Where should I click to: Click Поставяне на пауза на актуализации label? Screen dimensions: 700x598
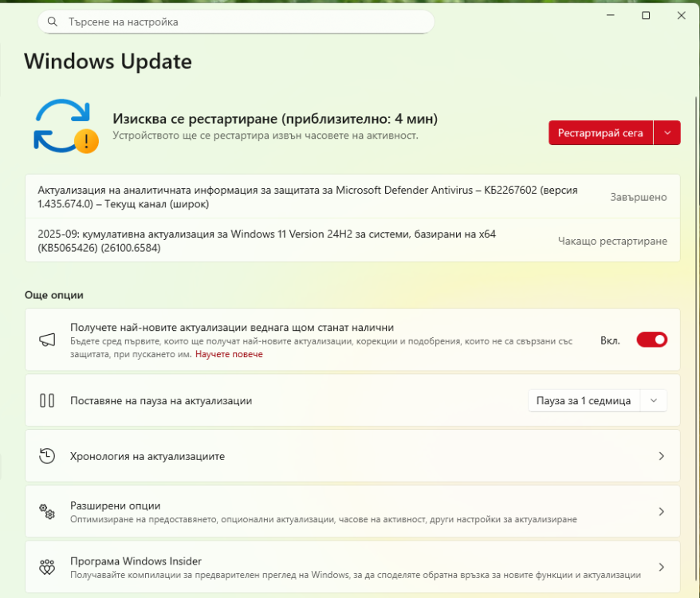[161, 400]
